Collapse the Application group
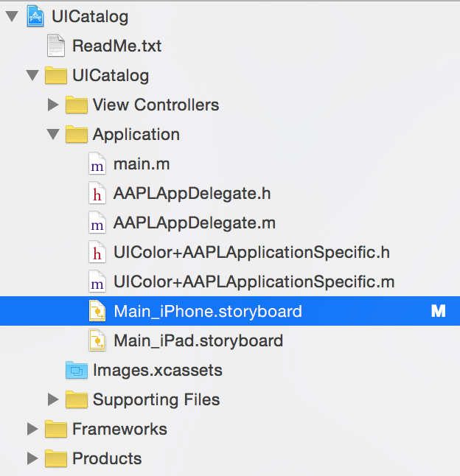Viewport: 460px width, 476px height. pos(52,134)
